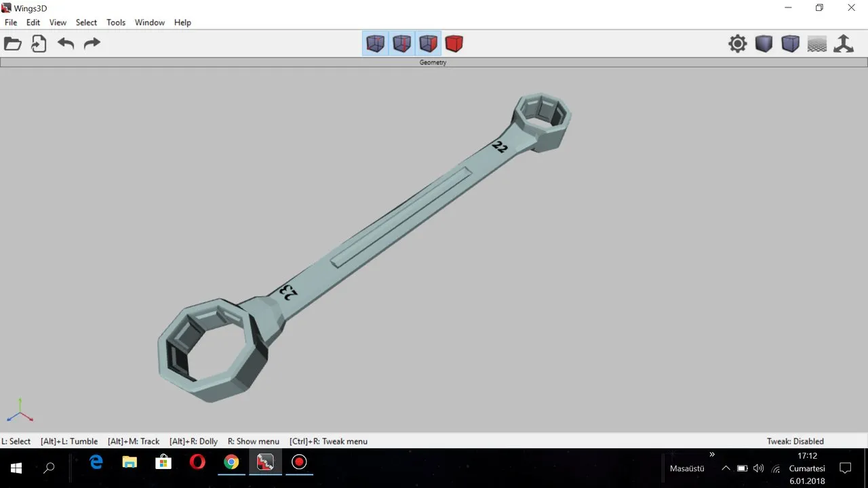The width and height of the screenshot is (868, 488).
Task: Click the 'R: Show menu' status hint
Action: [254, 441]
